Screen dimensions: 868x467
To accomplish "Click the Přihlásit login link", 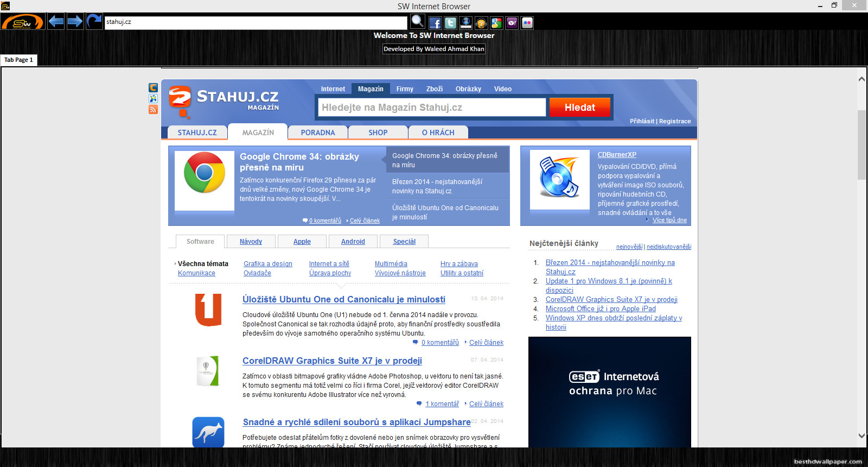I will pos(642,121).
